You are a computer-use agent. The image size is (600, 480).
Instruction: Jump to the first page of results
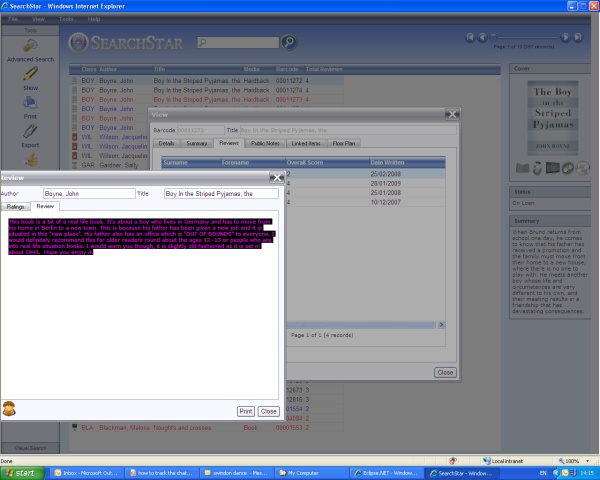(470, 37)
